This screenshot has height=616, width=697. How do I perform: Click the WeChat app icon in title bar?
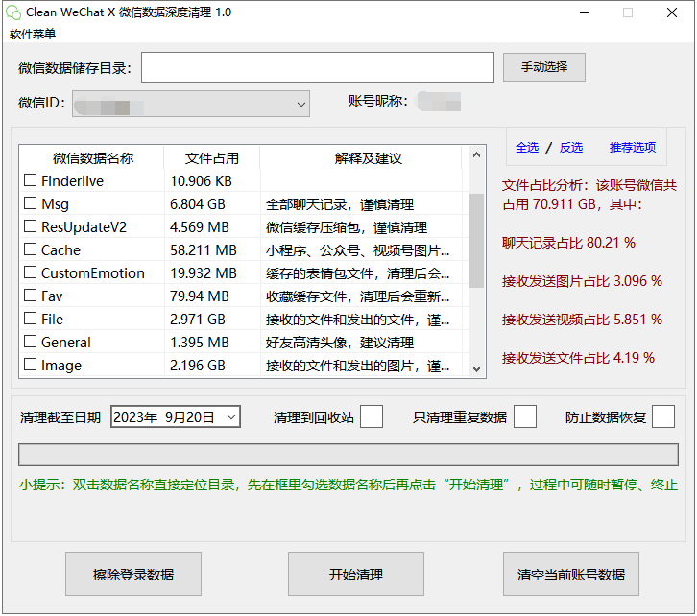tap(13, 12)
